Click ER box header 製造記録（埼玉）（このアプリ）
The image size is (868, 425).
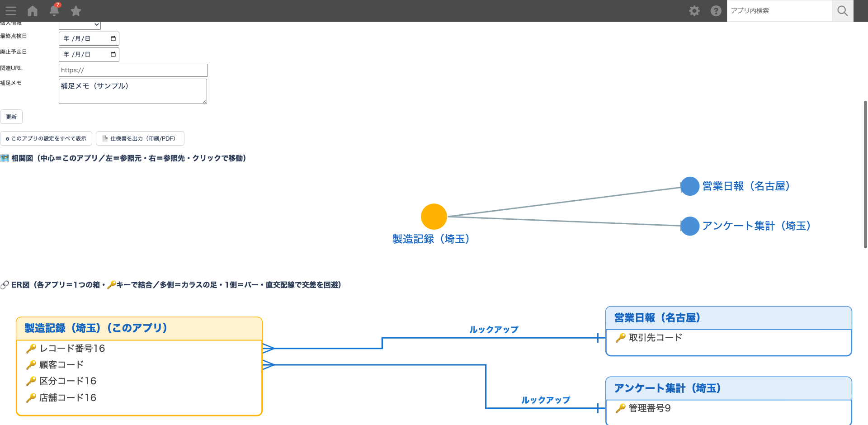[x=139, y=328]
